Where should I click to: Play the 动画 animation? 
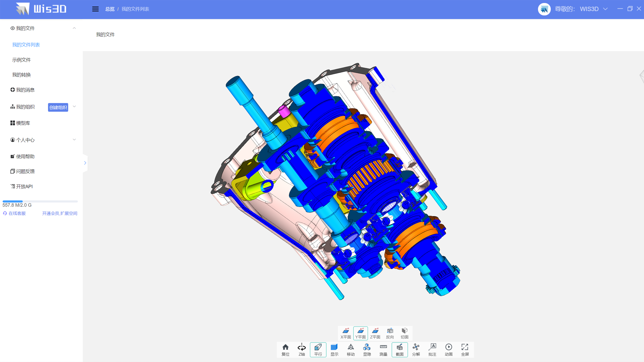pos(448,350)
